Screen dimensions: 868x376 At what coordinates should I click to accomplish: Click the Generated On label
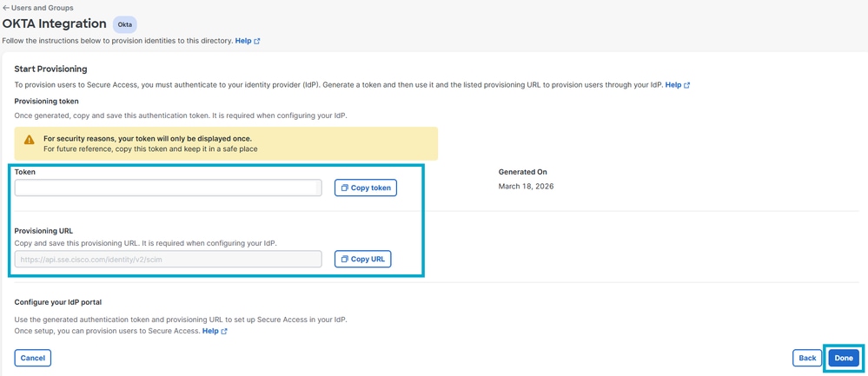click(x=522, y=172)
